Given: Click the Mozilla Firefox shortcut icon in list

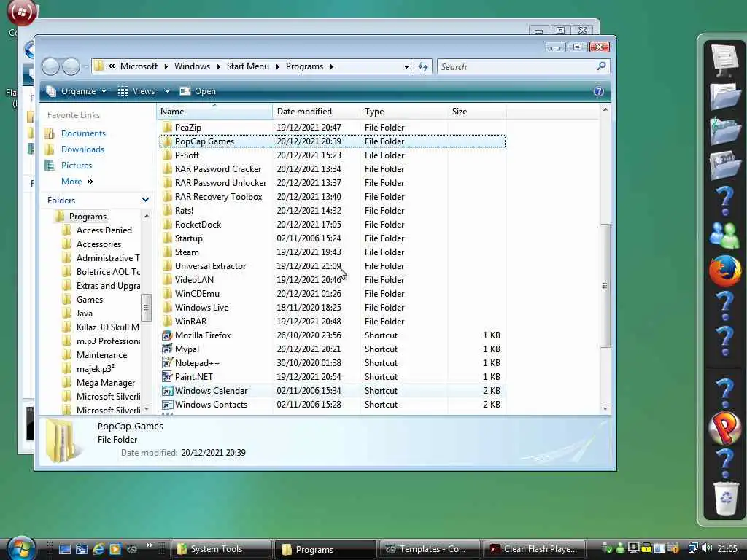Looking at the screenshot, I should (x=167, y=335).
